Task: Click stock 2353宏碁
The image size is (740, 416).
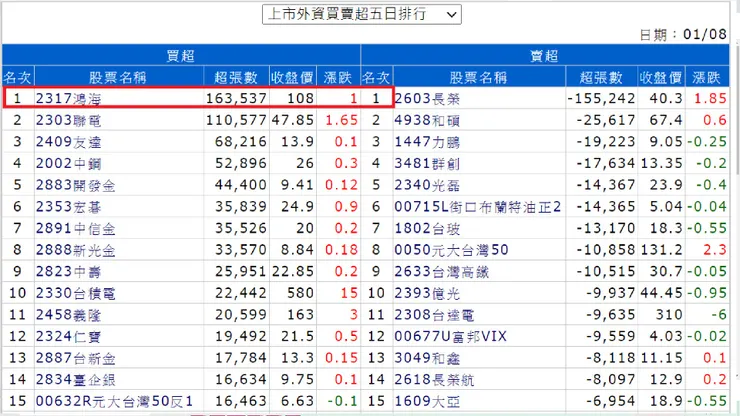Action: [x=68, y=207]
